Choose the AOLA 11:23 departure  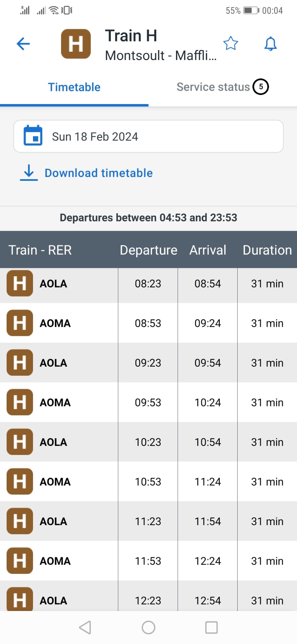[x=148, y=521]
